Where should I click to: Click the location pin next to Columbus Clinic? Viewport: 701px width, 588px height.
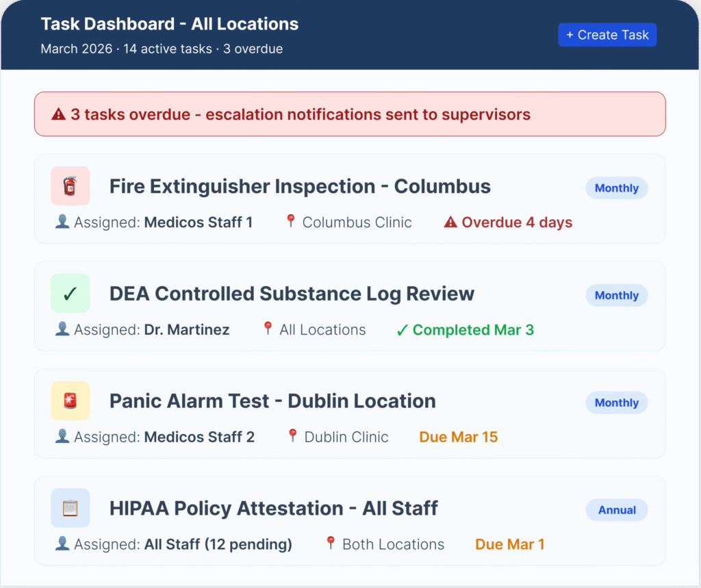pyautogui.click(x=291, y=222)
